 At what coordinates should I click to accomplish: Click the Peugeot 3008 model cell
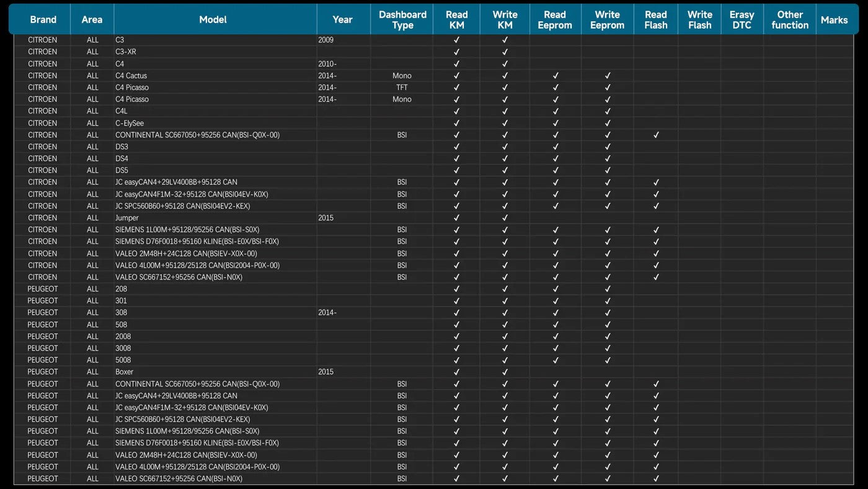[215, 348]
